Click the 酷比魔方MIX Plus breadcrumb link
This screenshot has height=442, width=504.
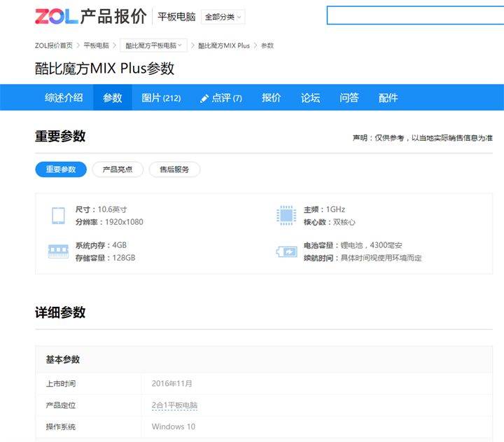coord(224,46)
